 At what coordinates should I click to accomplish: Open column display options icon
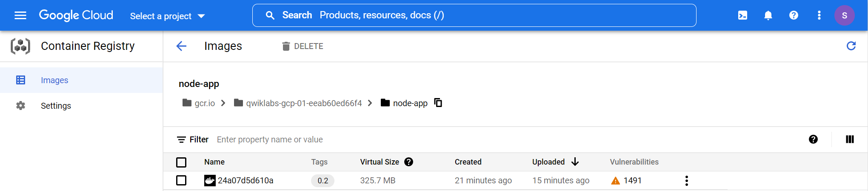[850, 139]
